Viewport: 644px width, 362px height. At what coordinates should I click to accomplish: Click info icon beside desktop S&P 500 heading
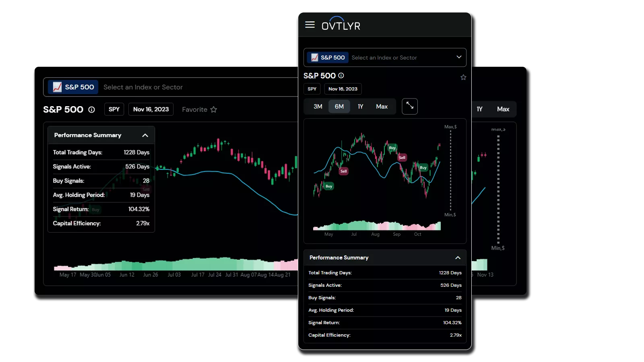tap(92, 109)
